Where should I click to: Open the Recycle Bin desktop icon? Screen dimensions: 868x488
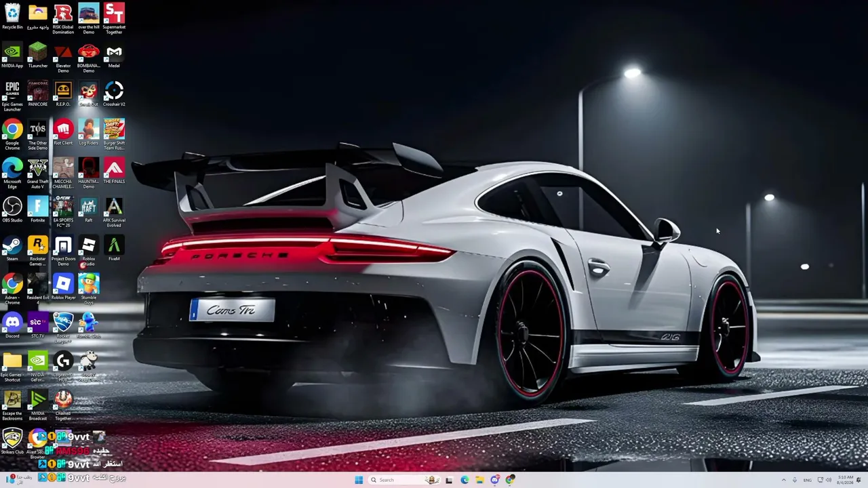pyautogui.click(x=12, y=17)
